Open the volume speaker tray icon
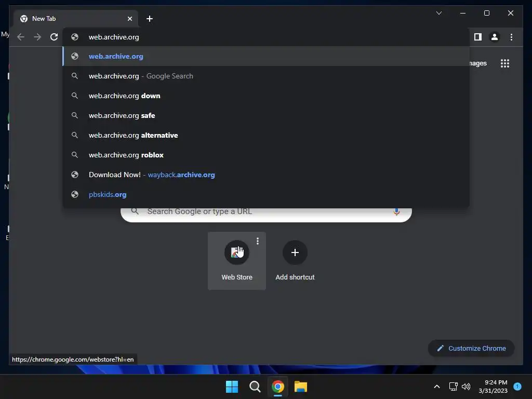The height and width of the screenshot is (399, 532). 466,387
